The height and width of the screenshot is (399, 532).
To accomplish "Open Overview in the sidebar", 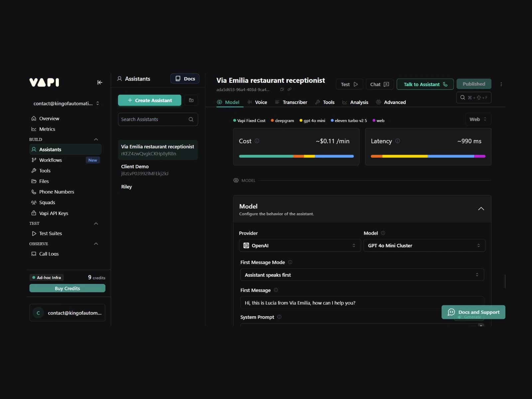I will [x=65, y=119].
